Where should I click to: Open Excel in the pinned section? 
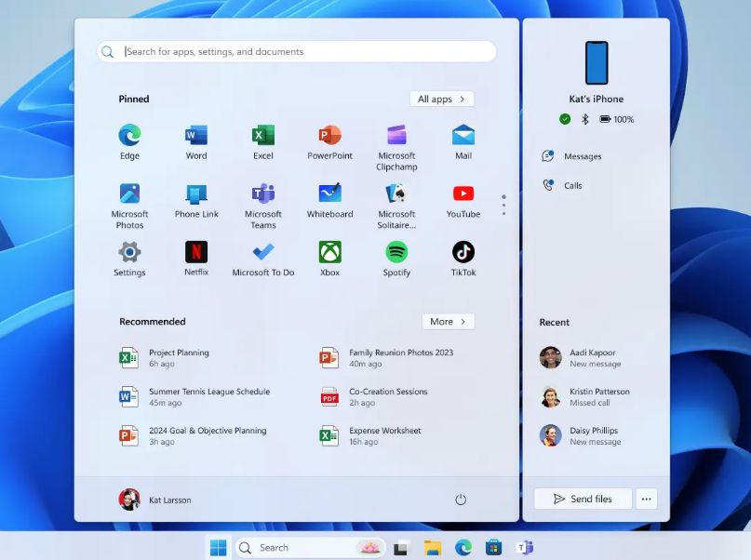point(263,142)
